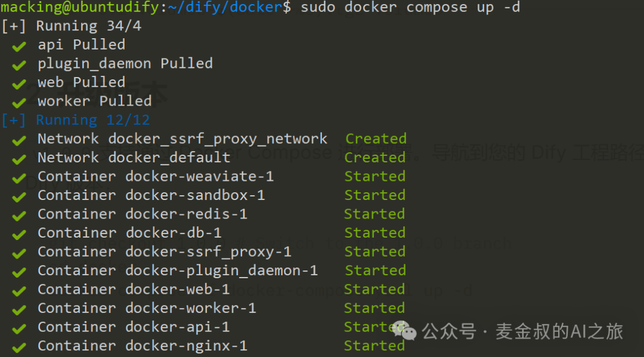
Task: Click the sudo docker compose up command text
Action: tap(410, 8)
